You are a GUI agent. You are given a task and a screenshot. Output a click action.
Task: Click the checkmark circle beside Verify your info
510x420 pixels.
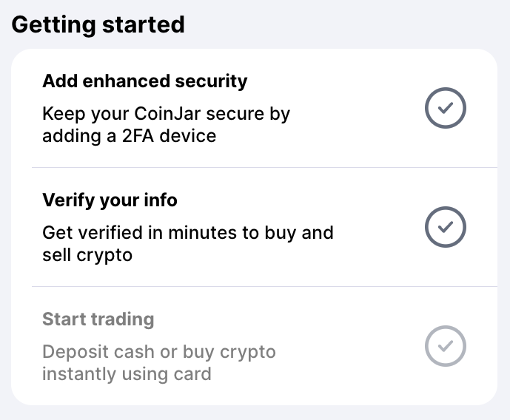tap(446, 227)
